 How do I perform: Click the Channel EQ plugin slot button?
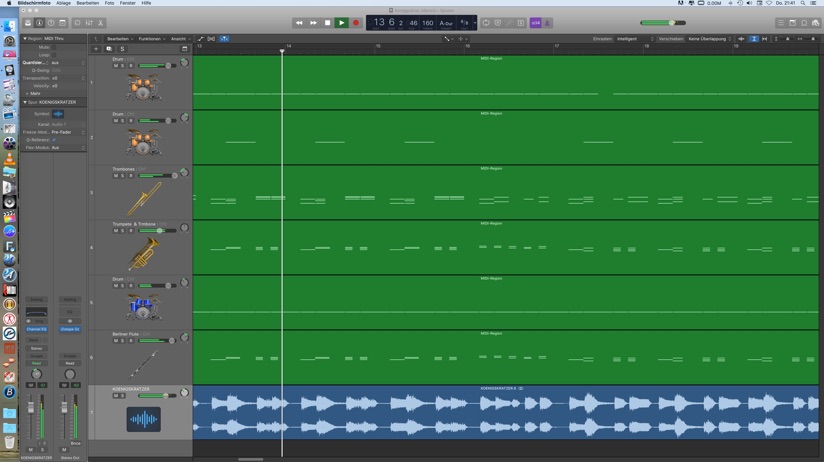36,329
